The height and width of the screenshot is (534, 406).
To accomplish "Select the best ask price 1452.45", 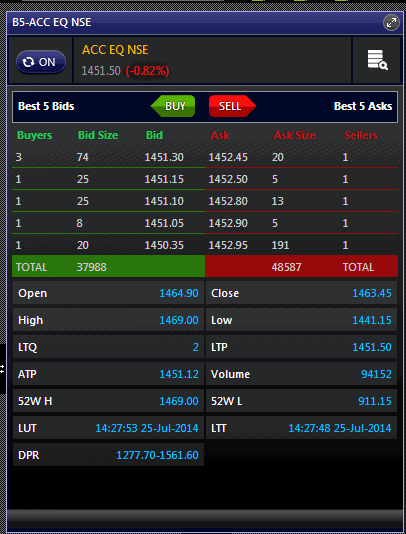I will click(228, 157).
